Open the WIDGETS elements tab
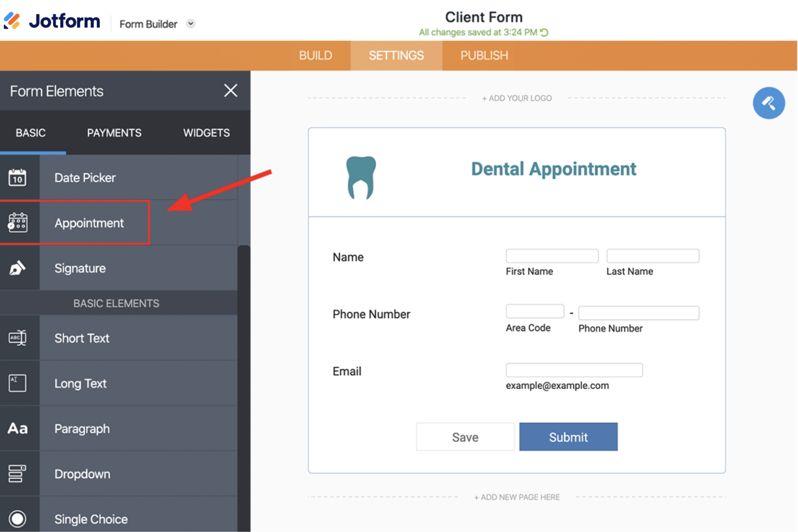This screenshot has width=798, height=532. pos(206,133)
